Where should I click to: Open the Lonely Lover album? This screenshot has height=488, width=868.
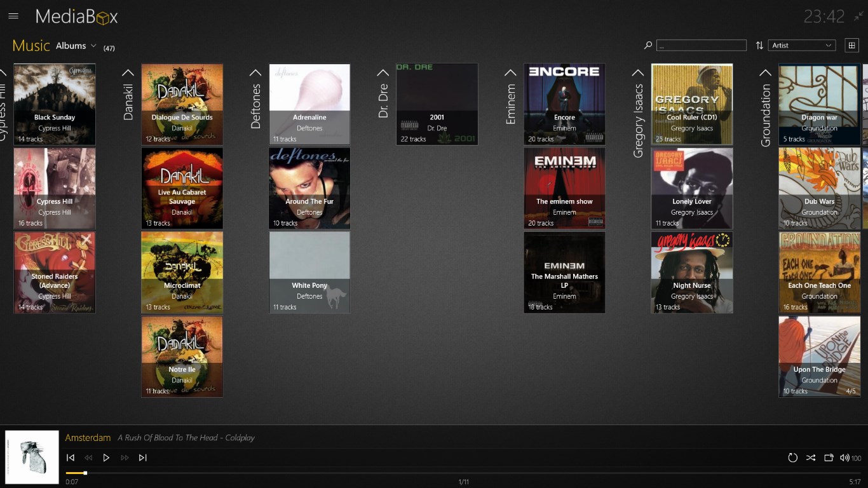click(692, 188)
